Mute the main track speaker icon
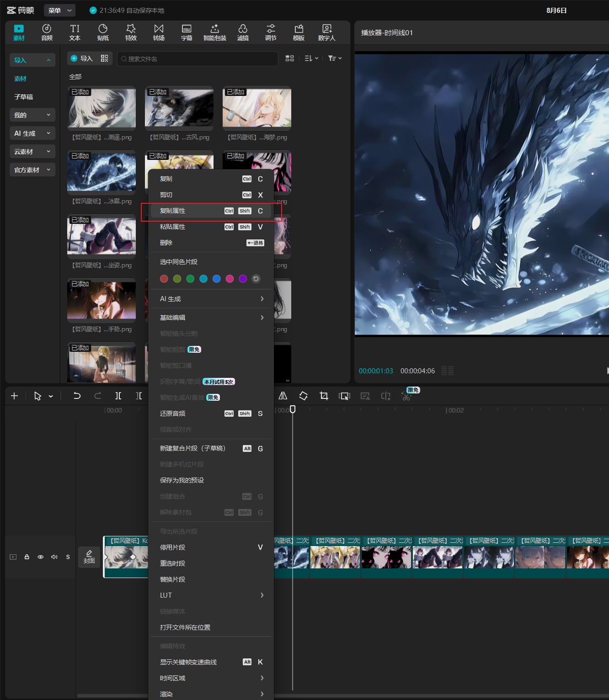This screenshot has height=700, width=609. tap(54, 557)
